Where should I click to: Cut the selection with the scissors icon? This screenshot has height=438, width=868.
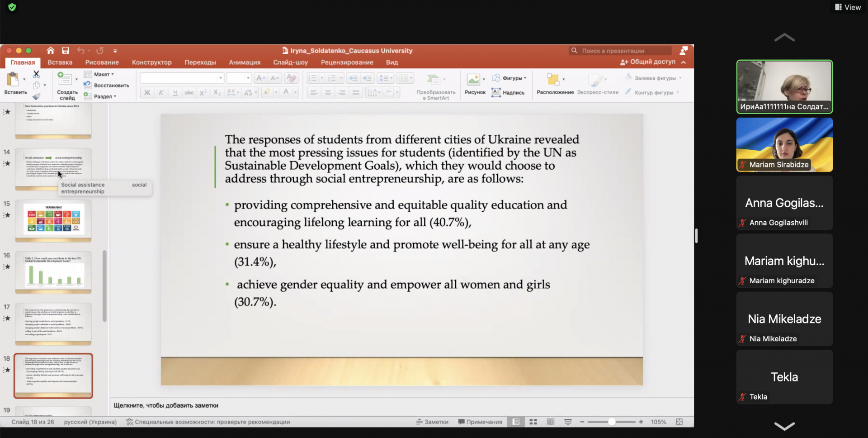(37, 74)
